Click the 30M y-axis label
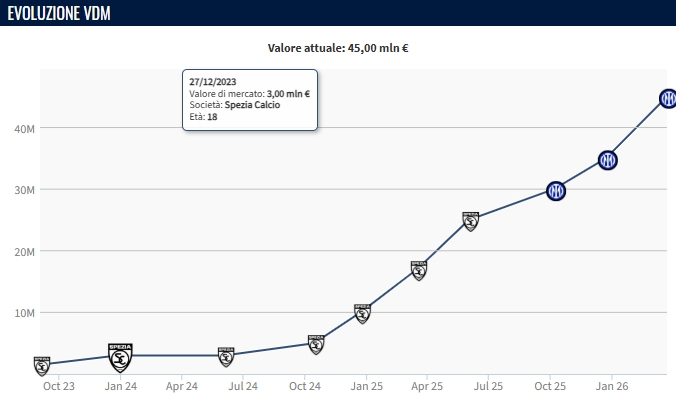This screenshot has width=676, height=408. pyautogui.click(x=24, y=190)
